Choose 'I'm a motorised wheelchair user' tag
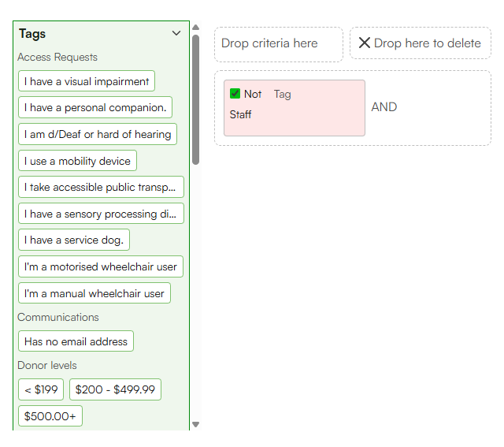Screen dimensions: 504x447 pyautogui.click(x=101, y=266)
